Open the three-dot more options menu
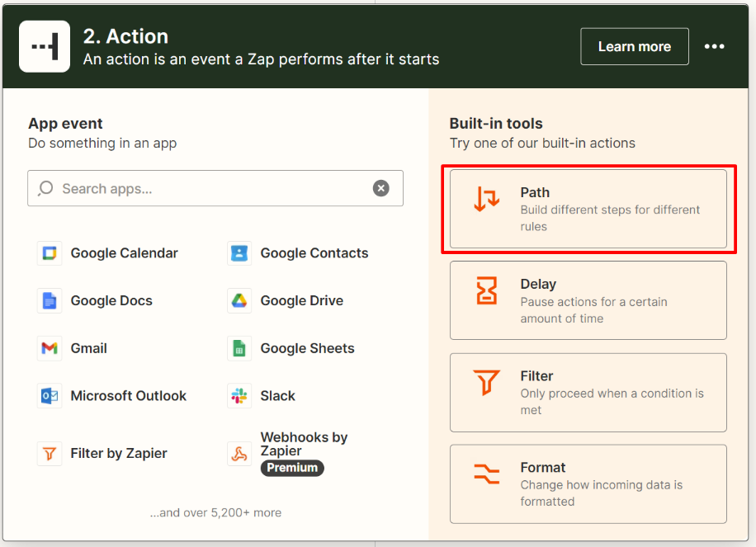 tap(714, 47)
